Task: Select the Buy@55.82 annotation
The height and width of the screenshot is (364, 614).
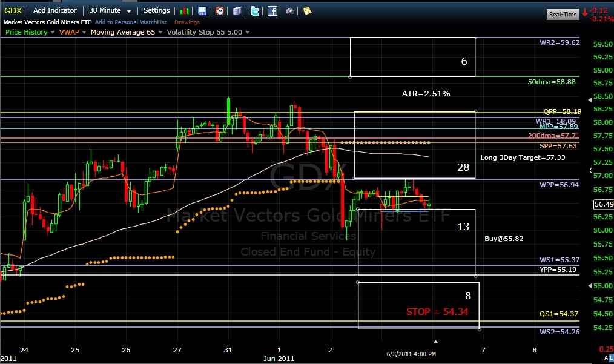Action: tap(504, 239)
